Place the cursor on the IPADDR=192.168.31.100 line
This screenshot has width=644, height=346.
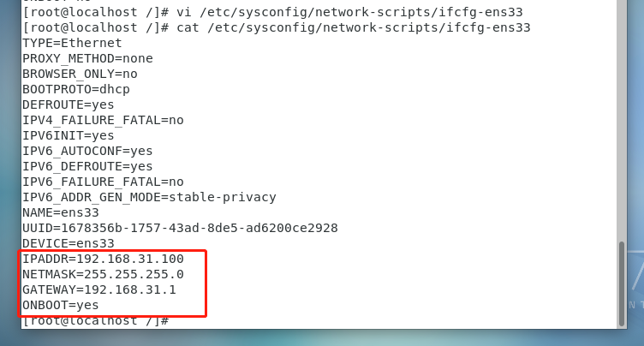click(103, 259)
